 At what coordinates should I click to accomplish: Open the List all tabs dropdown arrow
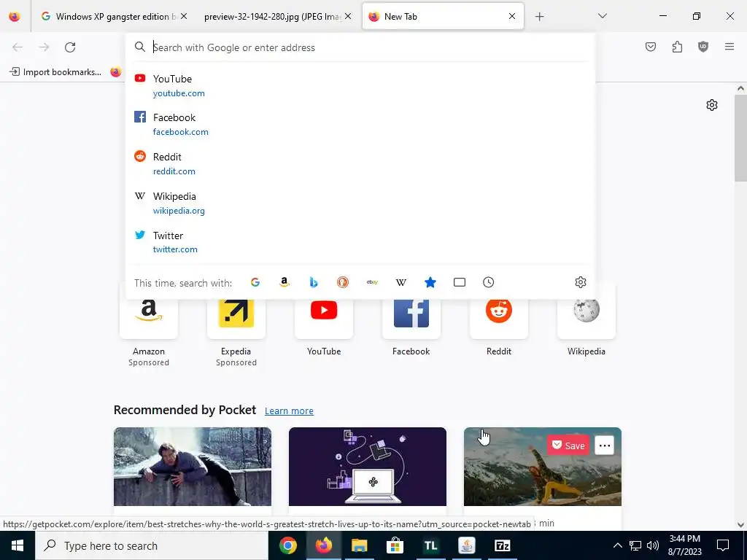[602, 16]
